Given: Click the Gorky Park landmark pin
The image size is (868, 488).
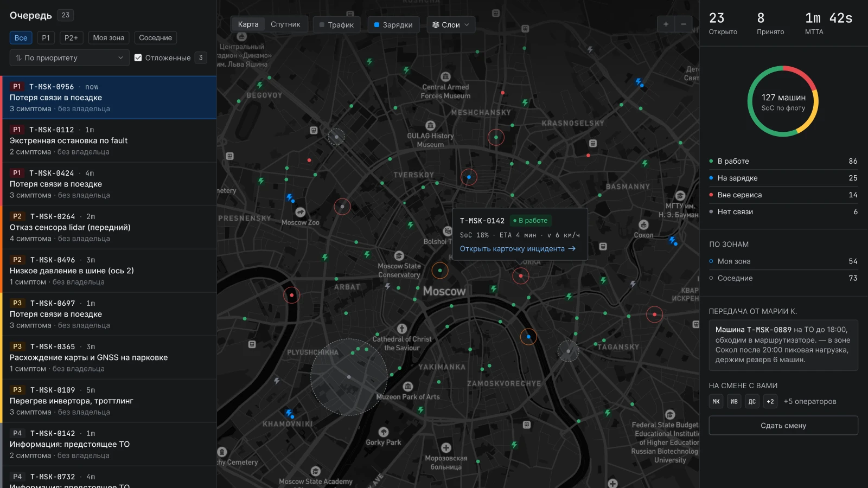Looking at the screenshot, I should pyautogui.click(x=384, y=432).
